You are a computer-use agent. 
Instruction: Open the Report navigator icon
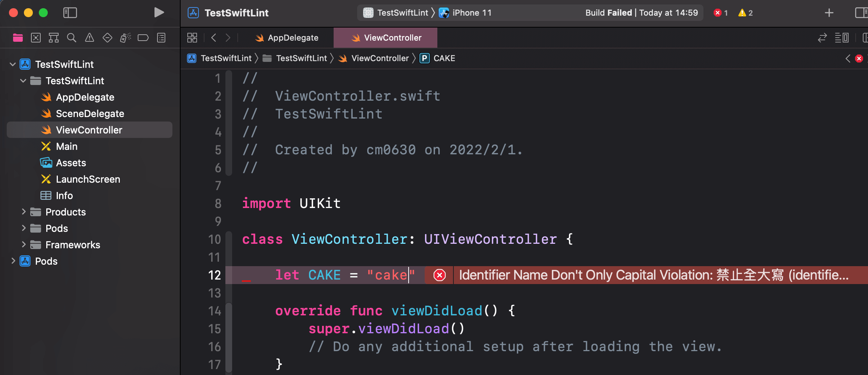click(161, 38)
